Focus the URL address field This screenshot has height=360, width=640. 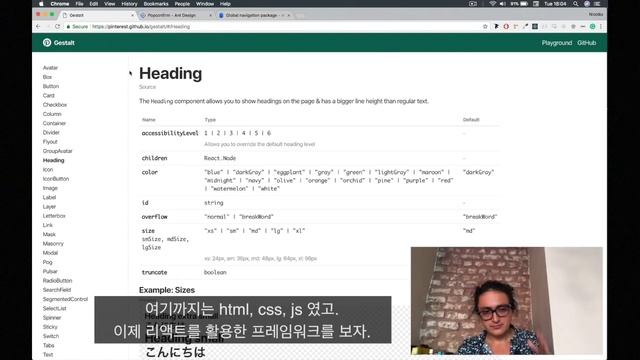click(278, 27)
